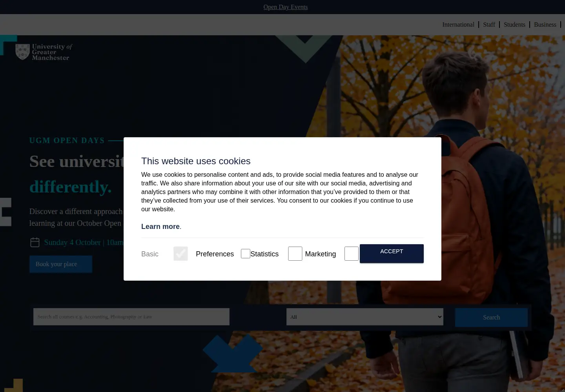Open the Students top menu item

(514, 24)
